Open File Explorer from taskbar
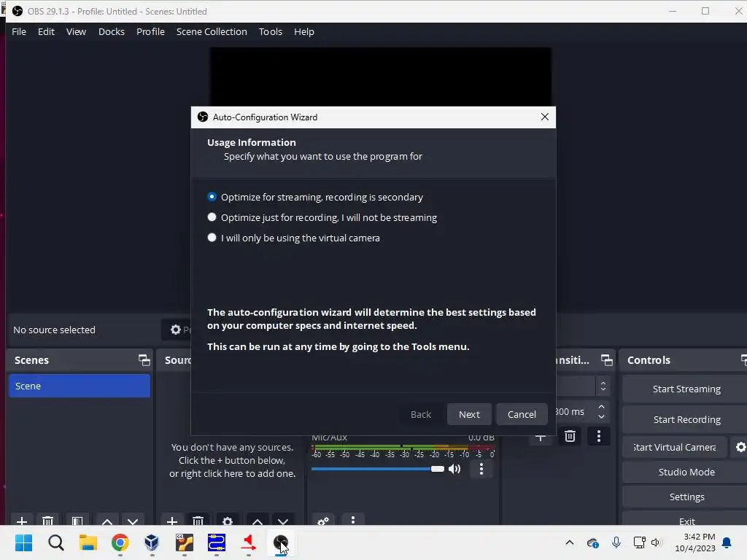Image resolution: width=747 pixels, height=560 pixels. [x=88, y=542]
